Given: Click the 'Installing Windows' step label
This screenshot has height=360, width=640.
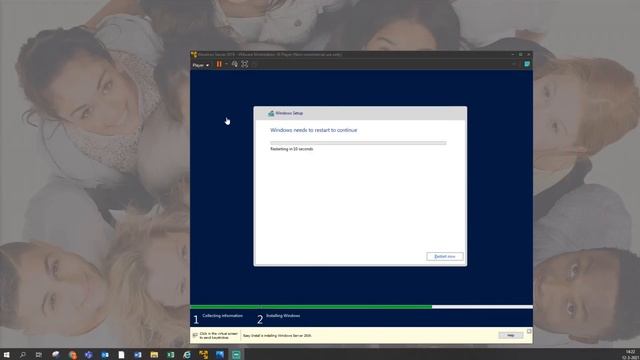Looking at the screenshot, I should (x=283, y=316).
